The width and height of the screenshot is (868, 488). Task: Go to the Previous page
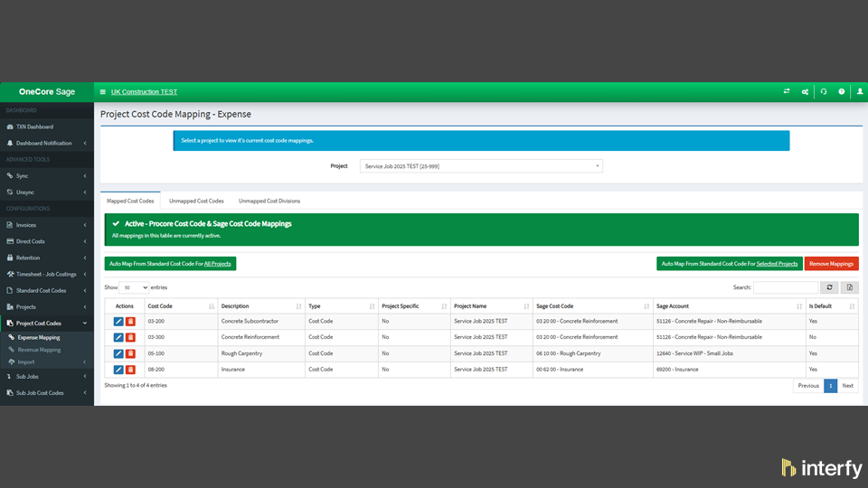[x=808, y=386]
